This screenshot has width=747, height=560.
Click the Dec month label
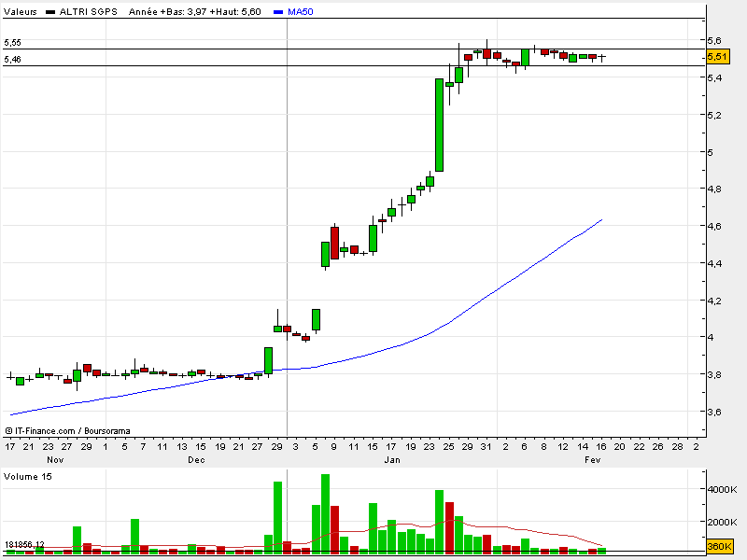[196, 460]
